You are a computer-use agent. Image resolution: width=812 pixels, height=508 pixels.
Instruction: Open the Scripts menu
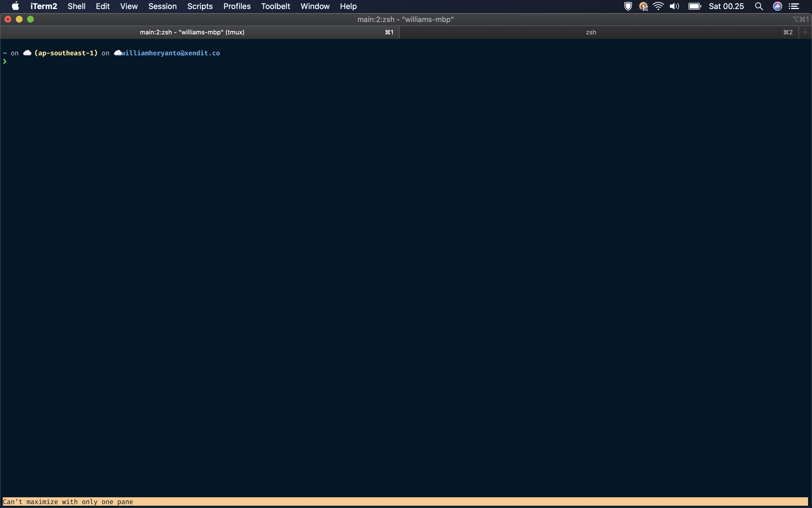[200, 6]
